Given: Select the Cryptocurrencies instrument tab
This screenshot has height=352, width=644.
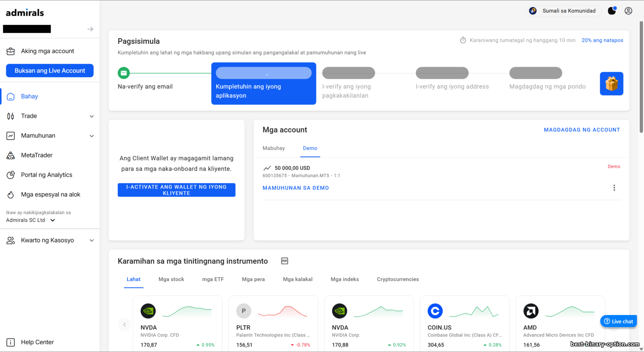Looking at the screenshot, I should click(x=398, y=279).
